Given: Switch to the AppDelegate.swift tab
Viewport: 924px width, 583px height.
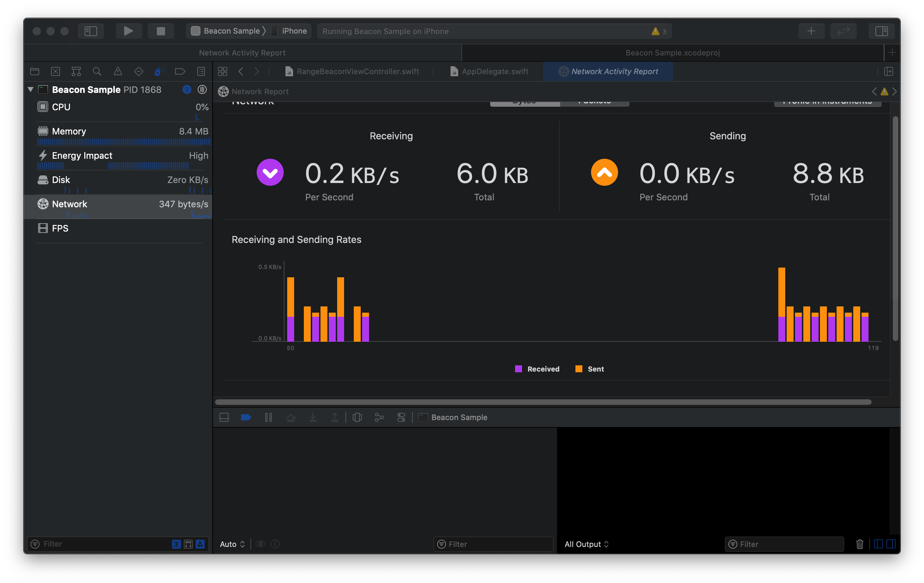Looking at the screenshot, I should [495, 71].
